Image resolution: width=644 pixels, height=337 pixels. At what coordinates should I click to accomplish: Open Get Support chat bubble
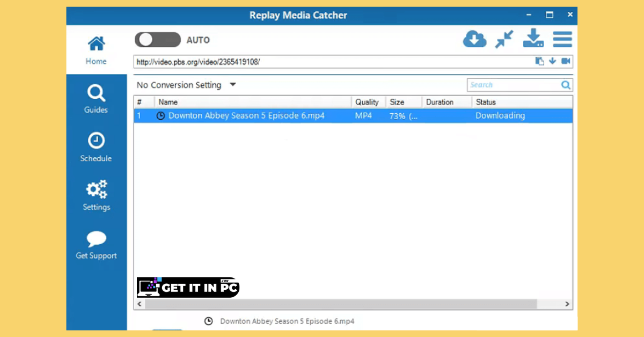pyautogui.click(x=96, y=245)
